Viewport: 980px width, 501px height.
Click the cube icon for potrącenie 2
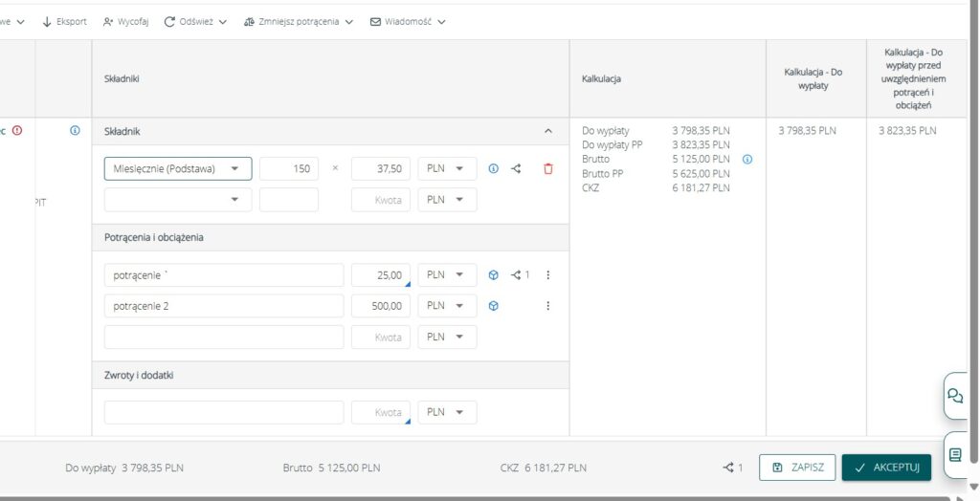(x=494, y=306)
